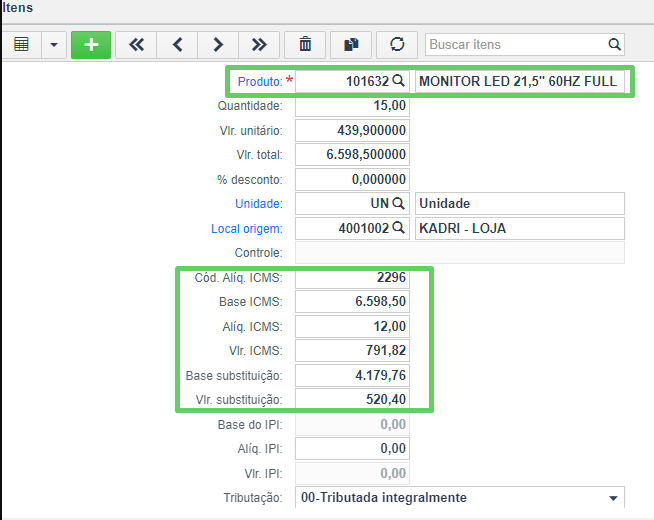Click product description MONITOR LED field
This screenshot has width=654, height=520.
point(520,81)
